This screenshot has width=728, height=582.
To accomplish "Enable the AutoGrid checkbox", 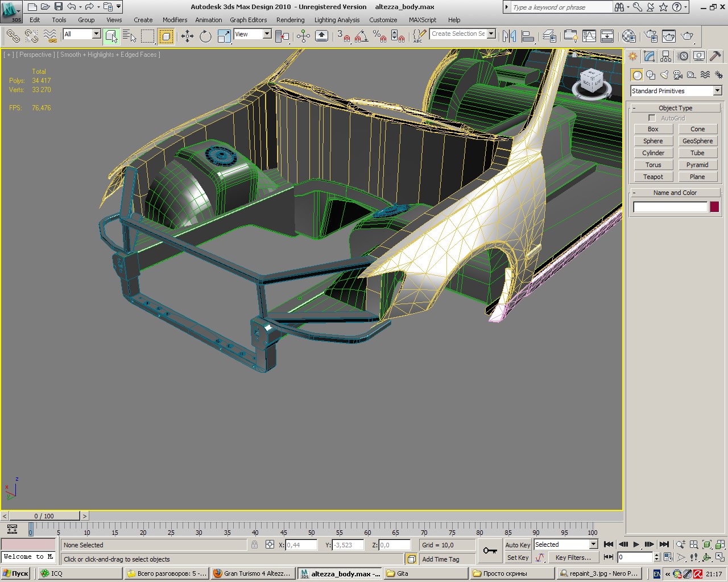I will tap(652, 118).
